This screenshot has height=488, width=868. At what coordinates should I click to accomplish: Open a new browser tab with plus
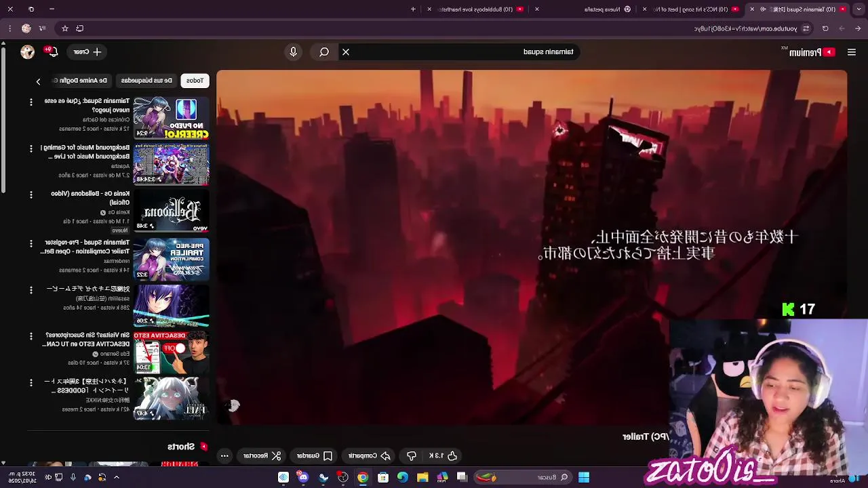coord(413,9)
